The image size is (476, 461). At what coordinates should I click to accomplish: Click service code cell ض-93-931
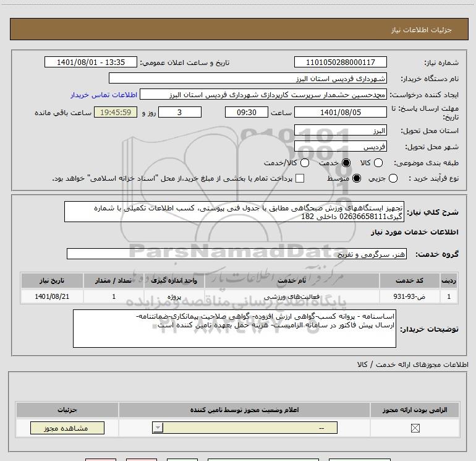tap(409, 296)
